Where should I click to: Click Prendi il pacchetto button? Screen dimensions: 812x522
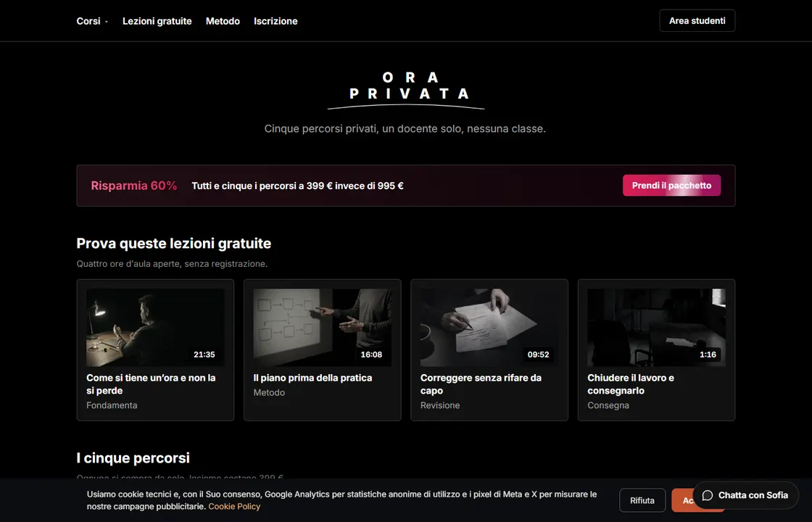[x=671, y=186]
